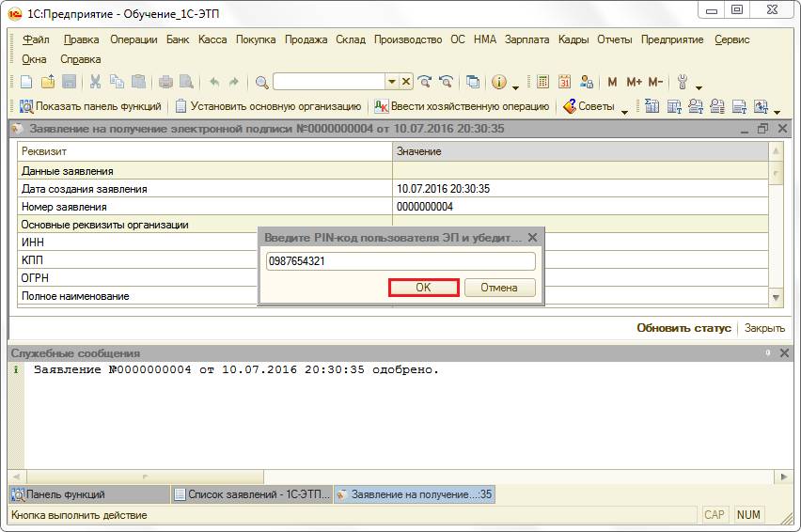This screenshot has width=801, height=532.
Task: Click the Redo arrow icon
Action: pyautogui.click(x=234, y=82)
